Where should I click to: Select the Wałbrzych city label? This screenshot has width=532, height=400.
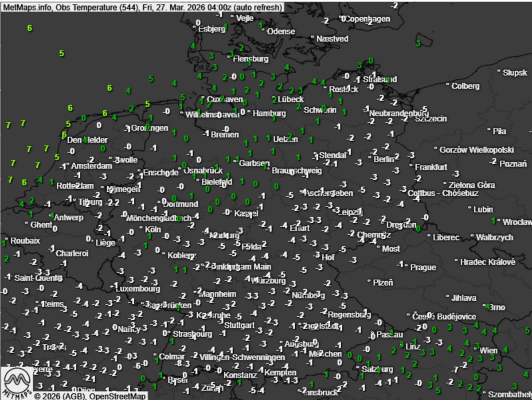pyautogui.click(x=495, y=237)
